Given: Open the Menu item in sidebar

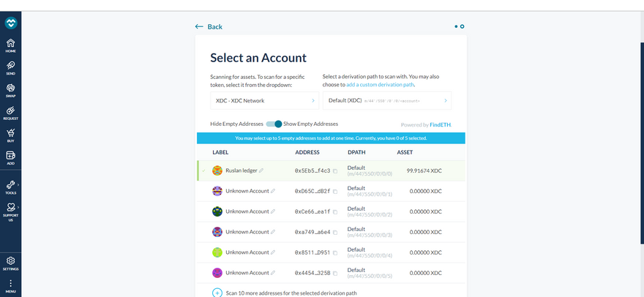Looking at the screenshot, I should tap(10, 286).
